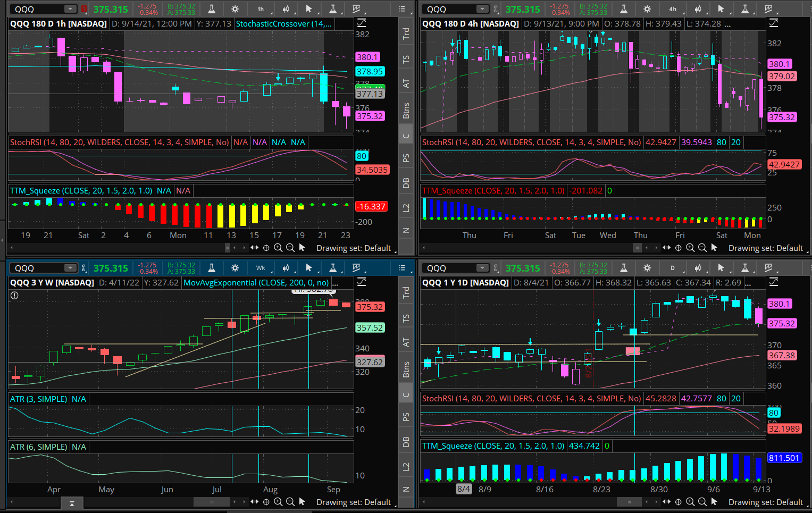Click zoom out magnifier under the 1h chart
Viewport: 812px width, 513px height.
point(290,248)
